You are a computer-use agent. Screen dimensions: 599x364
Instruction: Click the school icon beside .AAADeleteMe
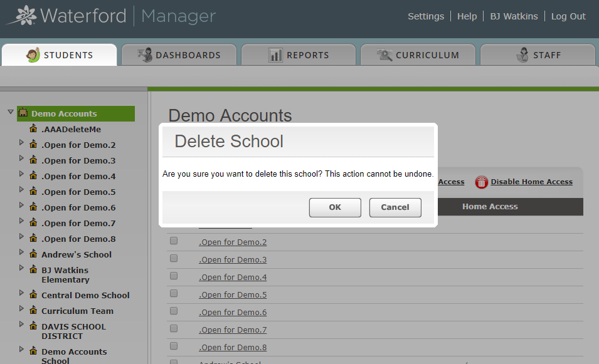click(34, 128)
